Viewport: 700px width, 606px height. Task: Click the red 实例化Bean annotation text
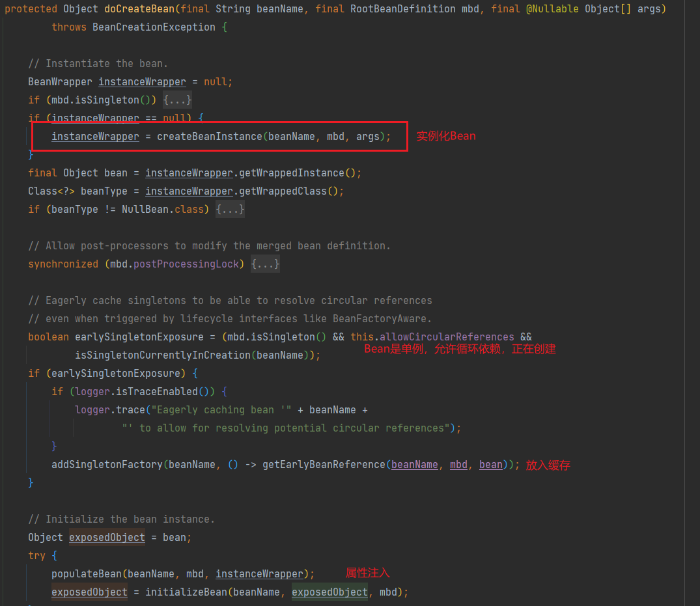click(x=446, y=136)
